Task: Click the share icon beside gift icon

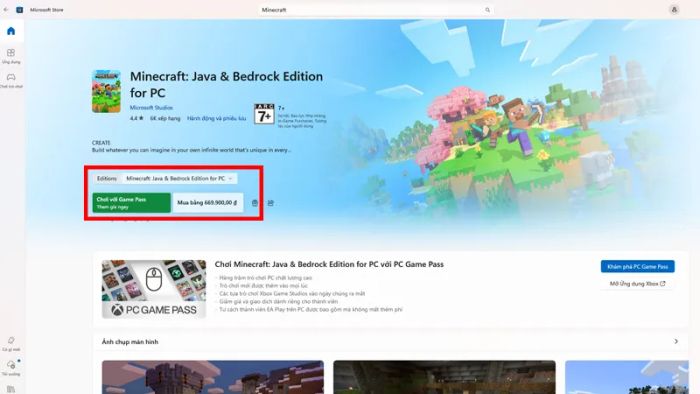Action: [271, 203]
